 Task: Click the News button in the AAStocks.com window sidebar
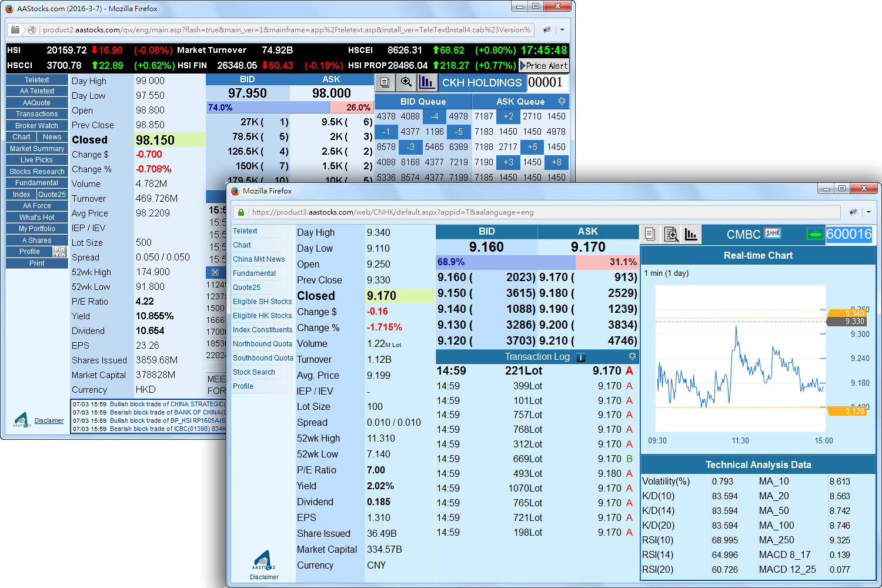point(52,137)
